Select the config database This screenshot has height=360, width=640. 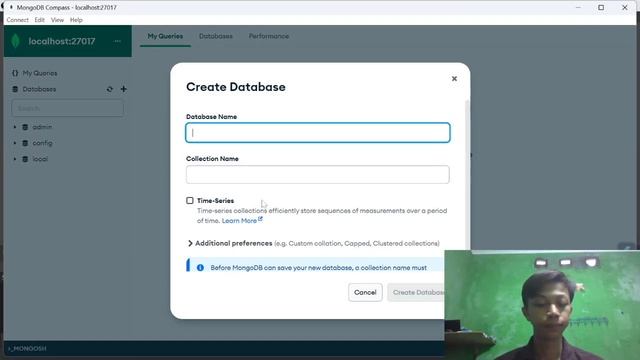(42, 143)
